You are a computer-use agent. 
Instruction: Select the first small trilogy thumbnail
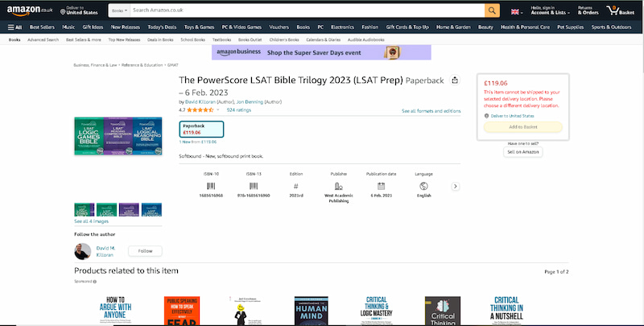pos(85,210)
